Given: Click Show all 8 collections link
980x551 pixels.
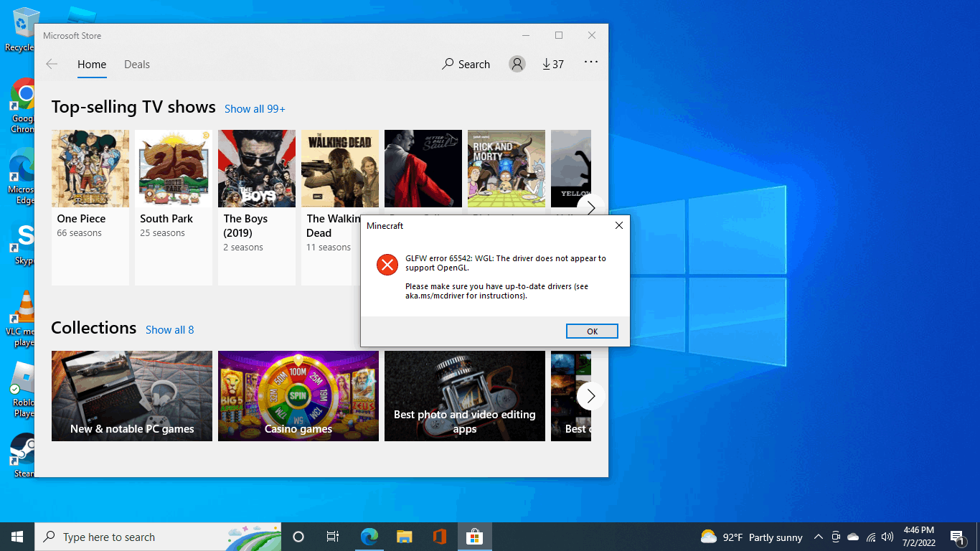Looking at the screenshot, I should point(169,330).
